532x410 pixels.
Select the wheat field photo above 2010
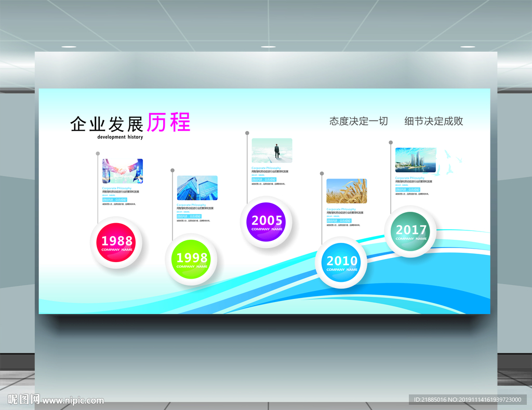click(x=347, y=191)
